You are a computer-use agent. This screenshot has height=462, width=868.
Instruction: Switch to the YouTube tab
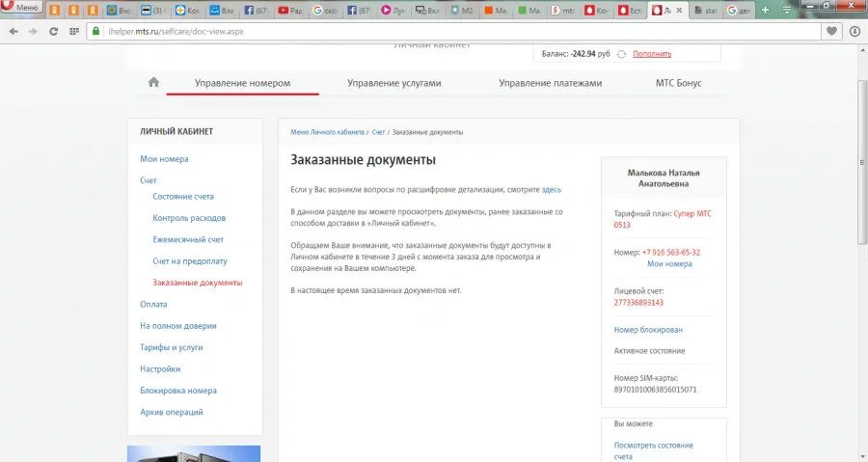click(290, 10)
